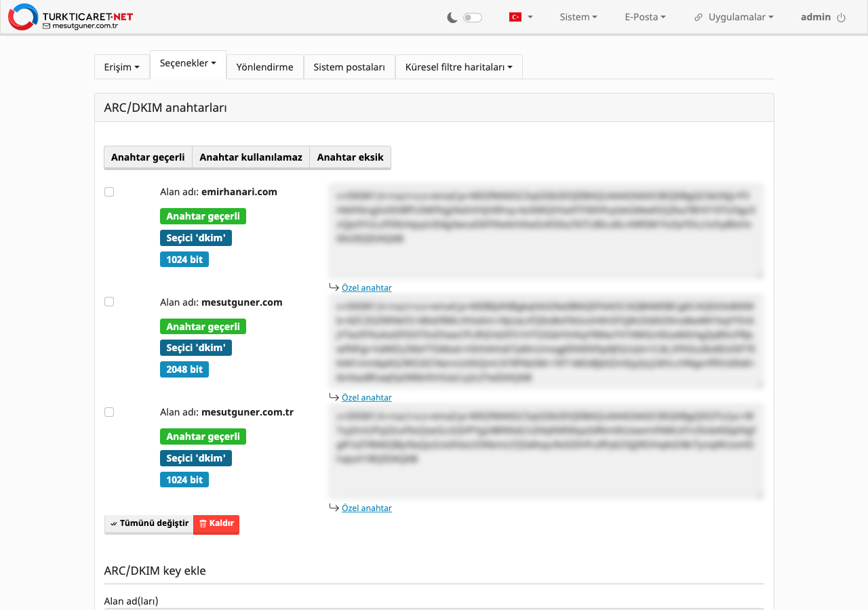Screen dimensions: 868x610
Task: Click the emirhanari.com DKIM key textarea
Action: [546, 230]
